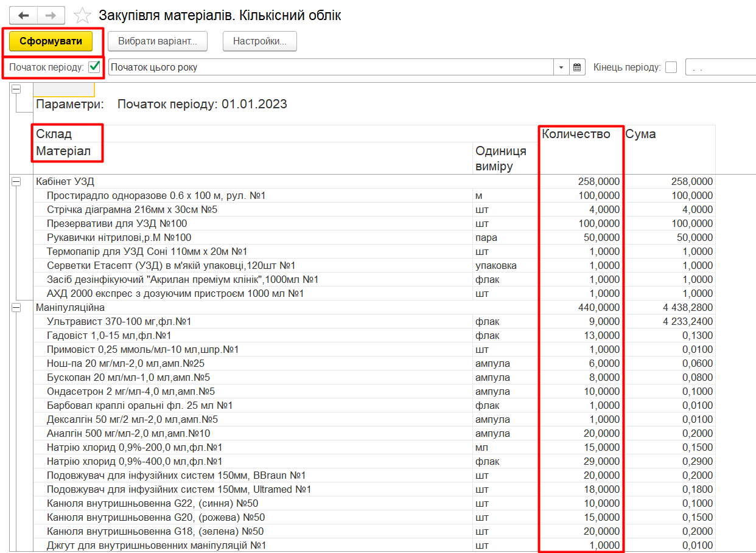Click the Вибрати варіант button
Viewport: 756px width, 553px height.
tap(158, 41)
